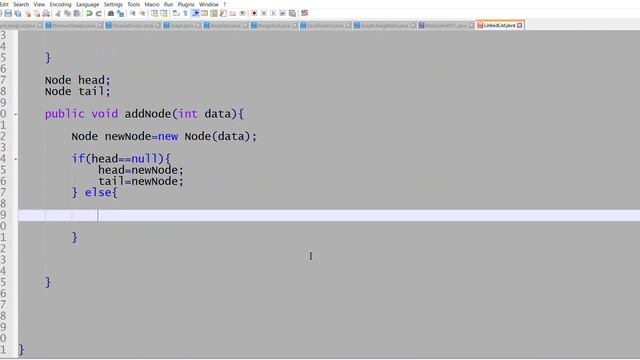
Task: Place cursor in highlighted empty current line
Action: tap(329, 216)
